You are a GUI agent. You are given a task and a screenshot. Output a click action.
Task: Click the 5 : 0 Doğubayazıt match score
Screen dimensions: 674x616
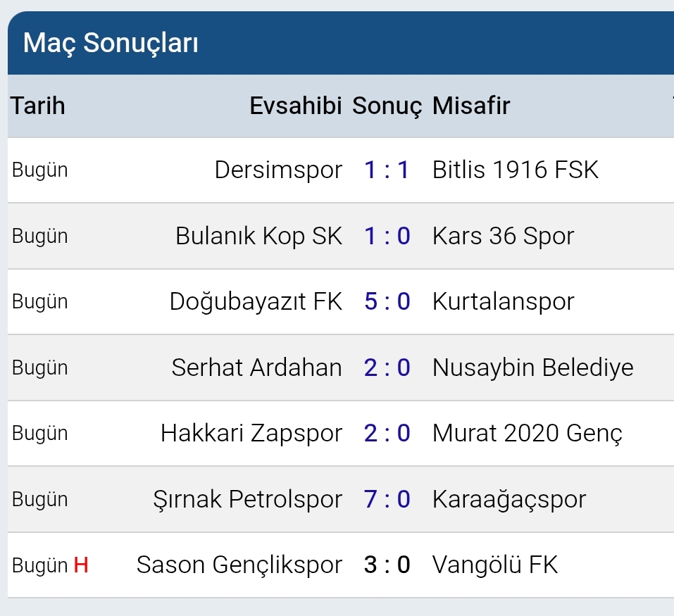[x=387, y=301]
